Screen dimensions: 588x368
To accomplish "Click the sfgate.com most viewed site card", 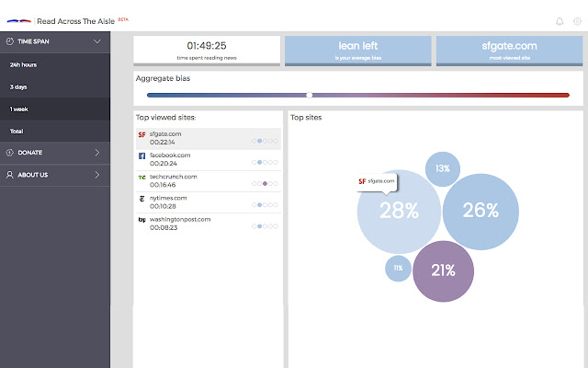I will pyautogui.click(x=508, y=50).
